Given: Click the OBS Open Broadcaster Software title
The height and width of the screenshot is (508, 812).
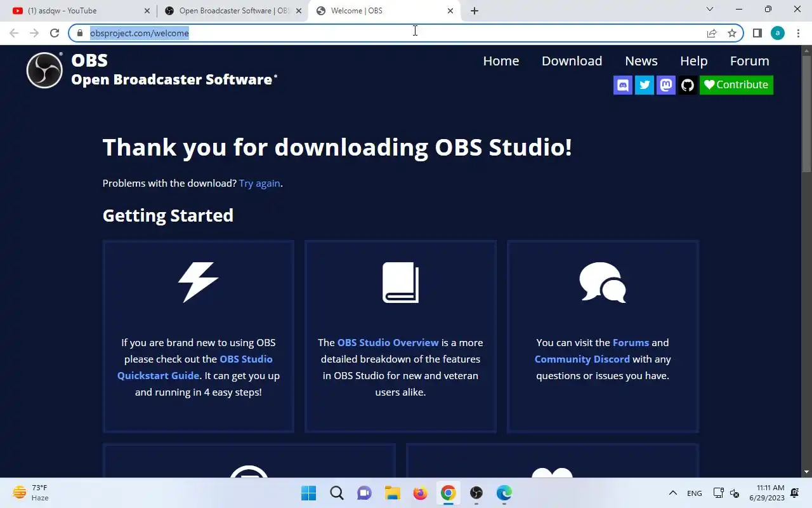Looking at the screenshot, I should tap(174, 70).
